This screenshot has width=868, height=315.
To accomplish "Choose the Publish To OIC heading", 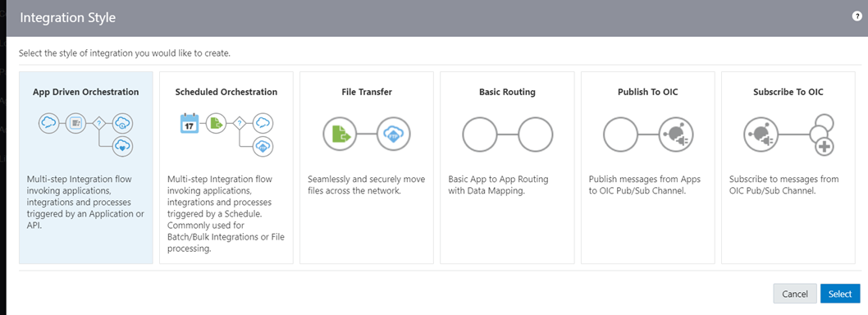I will tap(647, 92).
